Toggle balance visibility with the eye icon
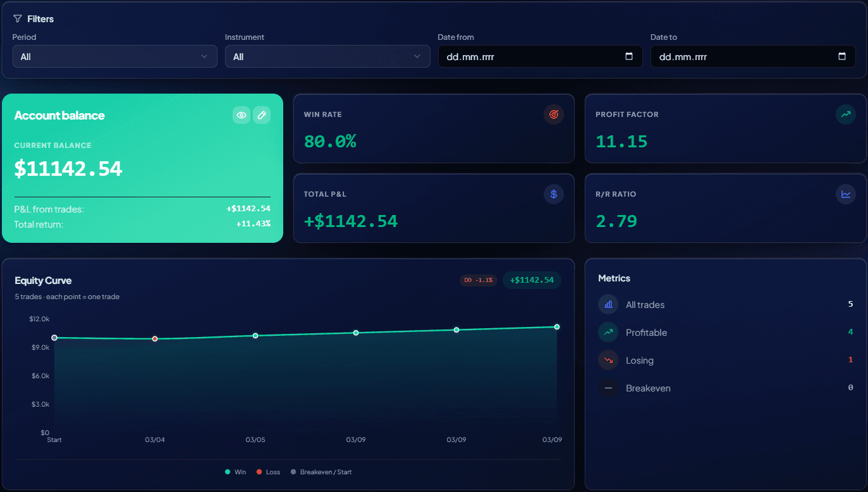Viewport: 868px width, 492px height. [241, 114]
